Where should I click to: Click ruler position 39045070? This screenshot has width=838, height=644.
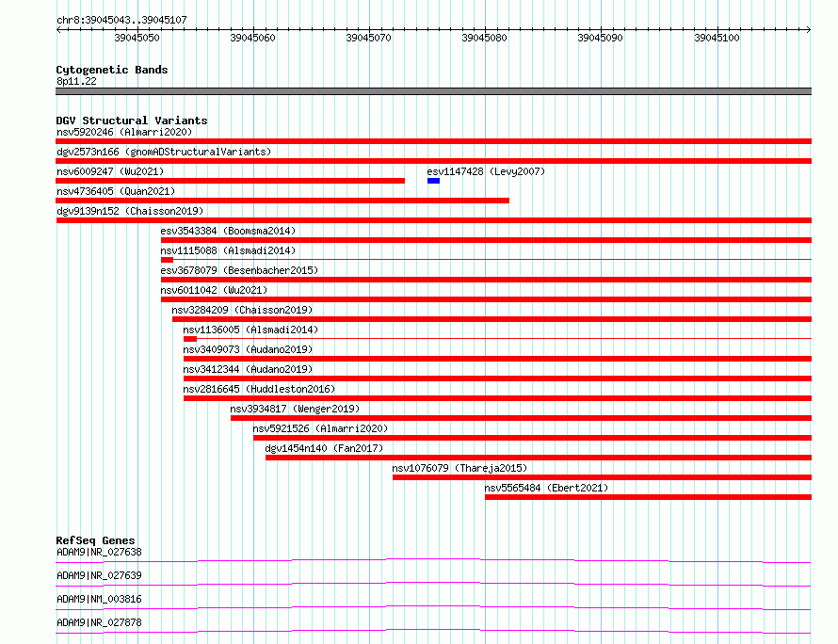[x=369, y=38]
